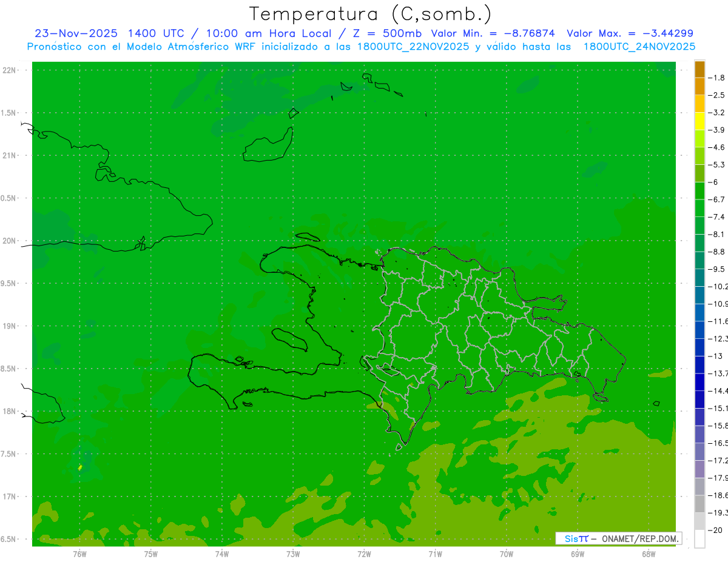
Task: Click the 76W longitude label
Action: [79, 554]
